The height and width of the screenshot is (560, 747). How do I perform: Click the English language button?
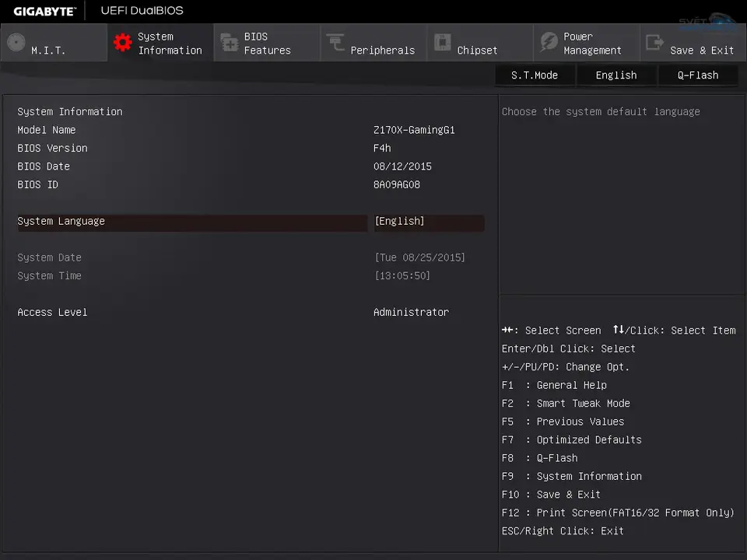pyautogui.click(x=615, y=75)
